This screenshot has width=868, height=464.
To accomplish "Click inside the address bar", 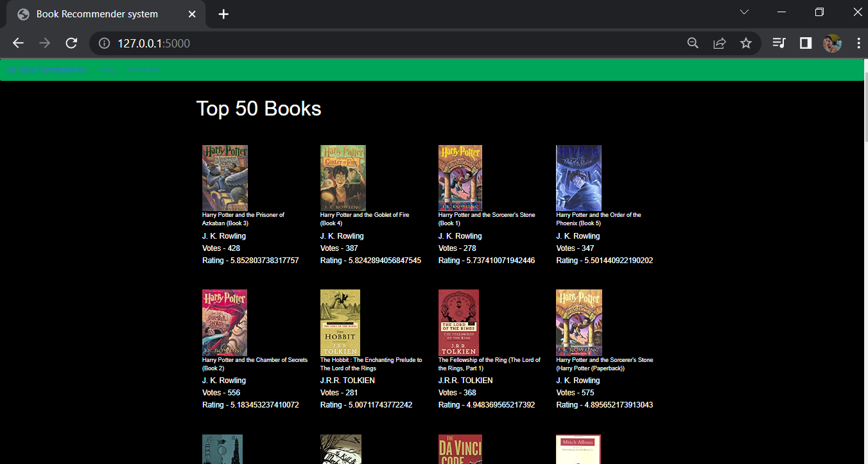I will pyautogui.click(x=257, y=43).
